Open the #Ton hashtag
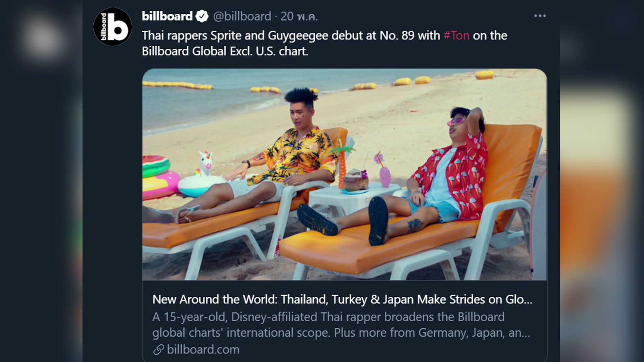The width and height of the screenshot is (644, 362). click(456, 35)
